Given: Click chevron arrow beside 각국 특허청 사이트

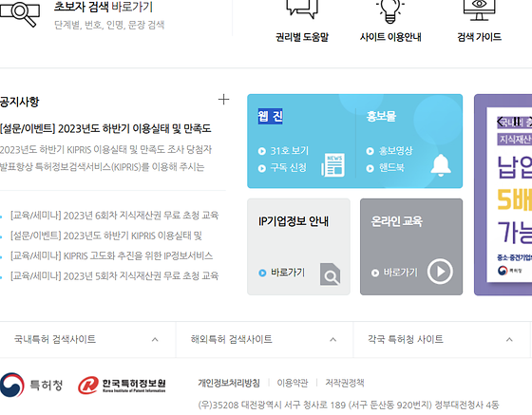Looking at the screenshot, I should pos(509,339).
